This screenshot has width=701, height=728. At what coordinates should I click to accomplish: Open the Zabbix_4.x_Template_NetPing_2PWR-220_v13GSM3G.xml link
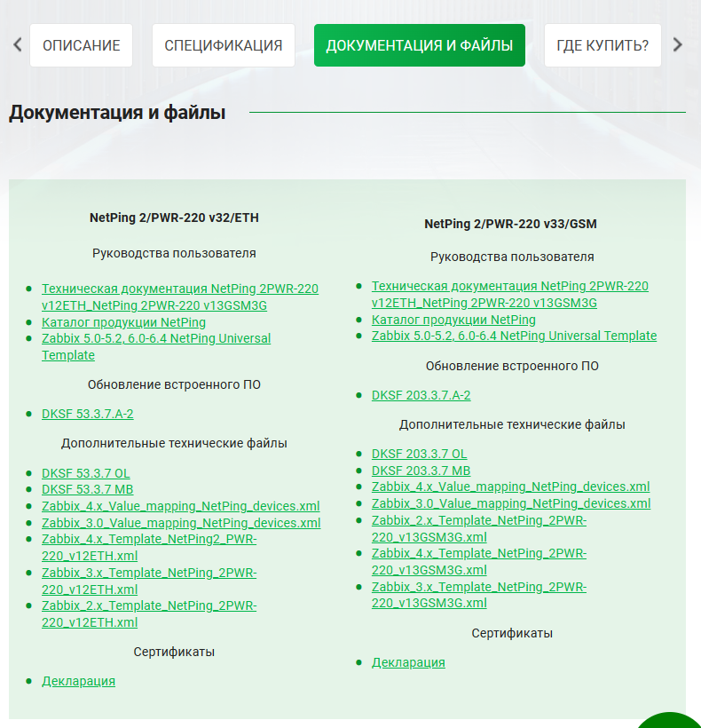(x=478, y=561)
